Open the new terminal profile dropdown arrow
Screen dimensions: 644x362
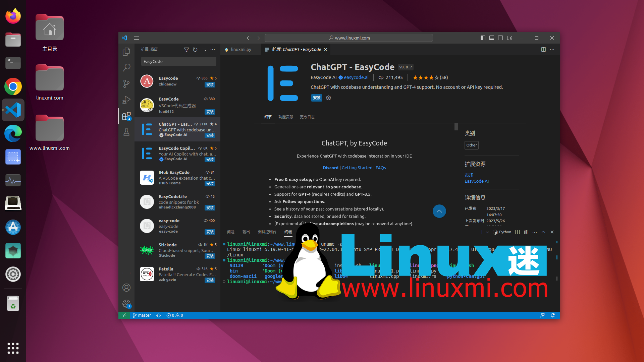(x=487, y=232)
